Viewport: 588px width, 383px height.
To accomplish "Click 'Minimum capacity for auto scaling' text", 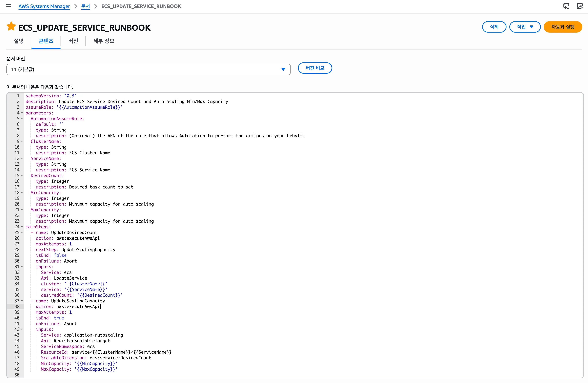I will click(x=111, y=204).
